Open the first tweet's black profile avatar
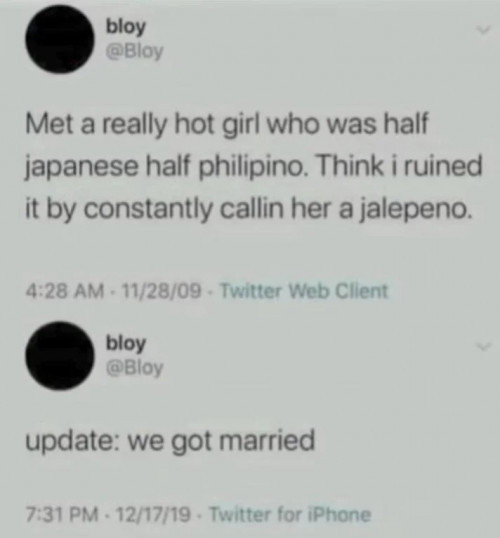 [60, 39]
